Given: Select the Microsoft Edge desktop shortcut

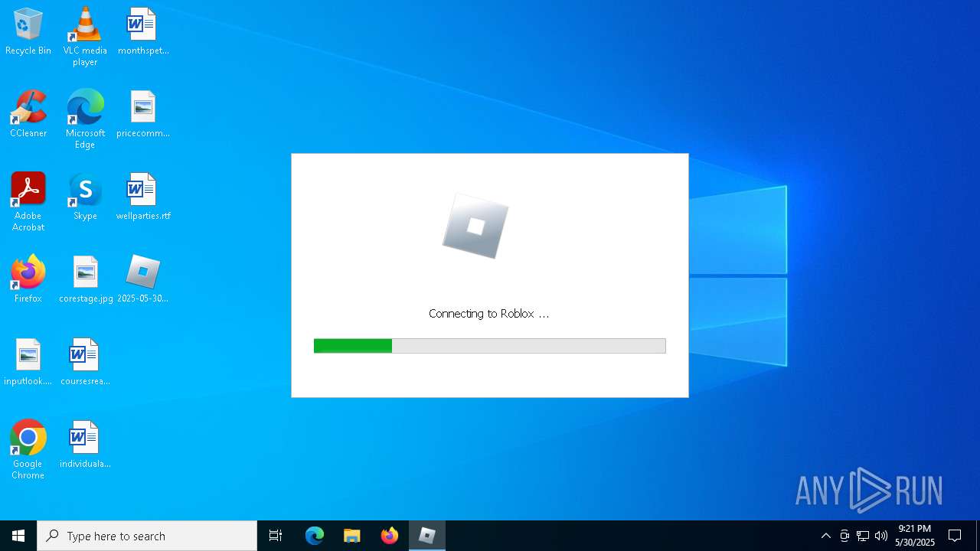Looking at the screenshot, I should point(85,119).
